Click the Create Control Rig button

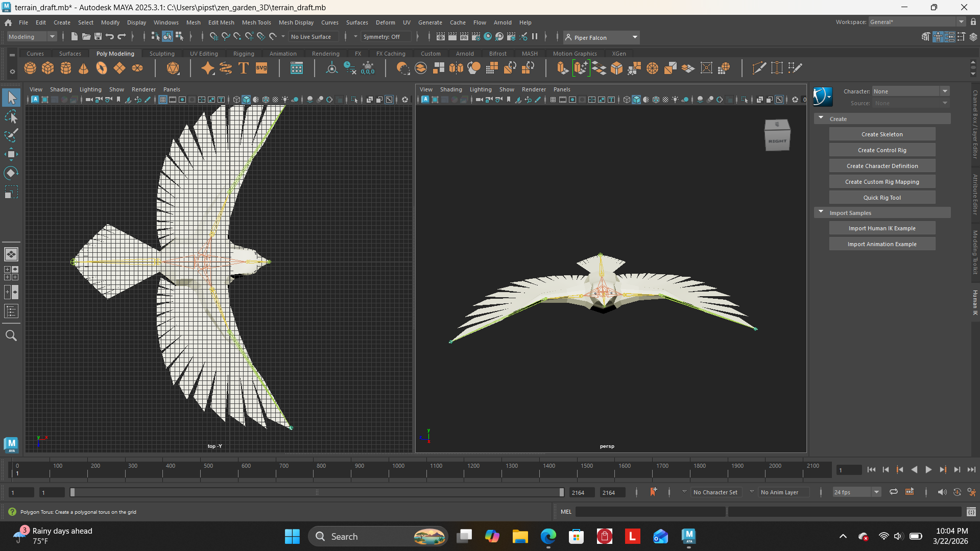pyautogui.click(x=882, y=150)
